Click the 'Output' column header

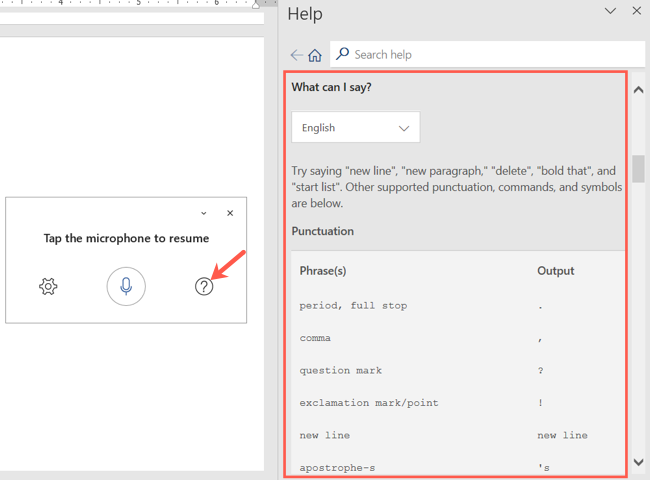coord(555,271)
